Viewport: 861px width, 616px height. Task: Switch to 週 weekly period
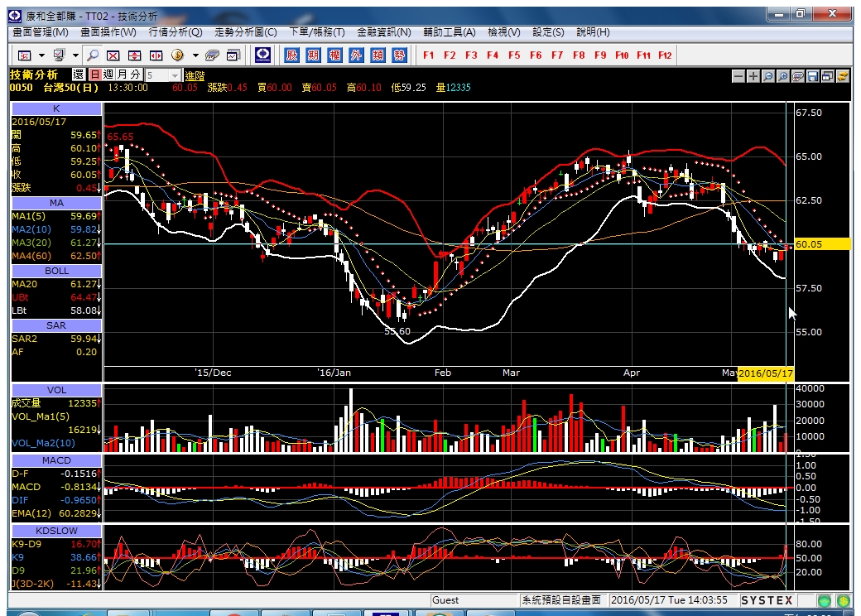[x=108, y=75]
